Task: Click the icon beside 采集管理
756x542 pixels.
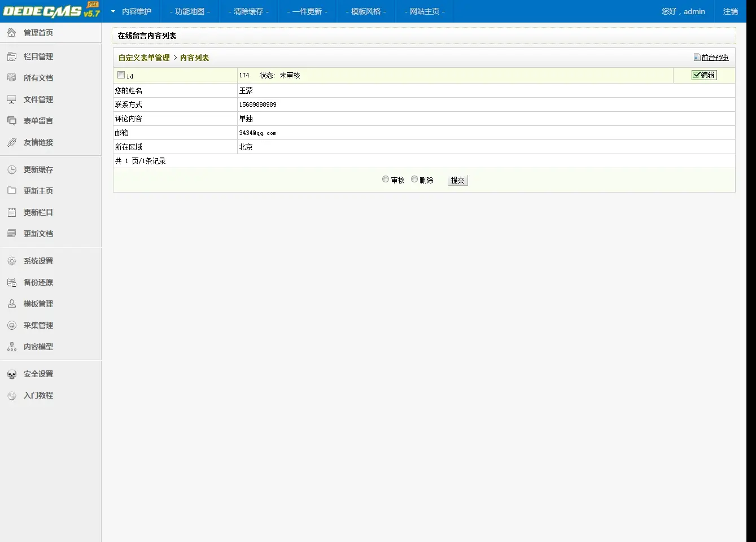Action: (x=12, y=325)
